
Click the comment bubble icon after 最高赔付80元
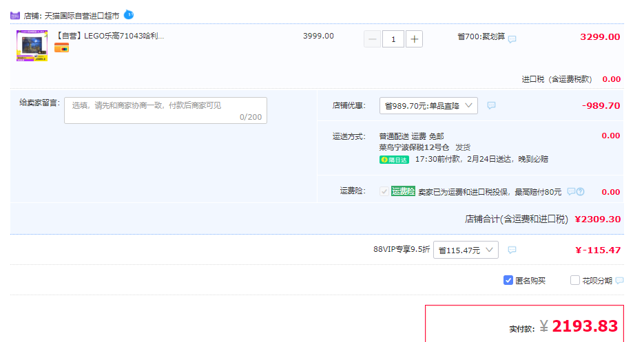point(571,191)
